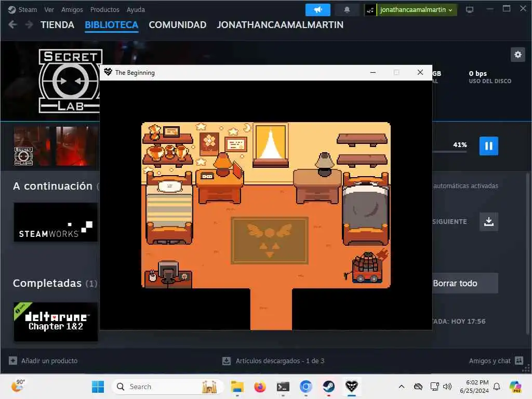Click the download progress bar at 41%

pyautogui.click(x=449, y=151)
